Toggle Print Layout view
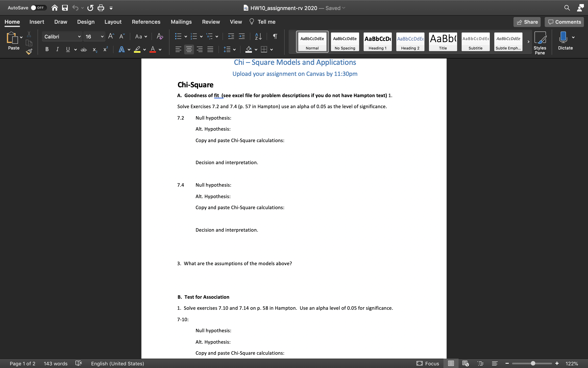This screenshot has height=368, width=588. (x=451, y=363)
